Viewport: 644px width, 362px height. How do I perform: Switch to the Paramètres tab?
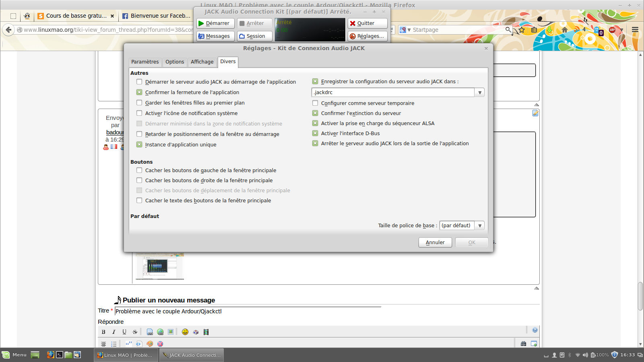point(145,62)
